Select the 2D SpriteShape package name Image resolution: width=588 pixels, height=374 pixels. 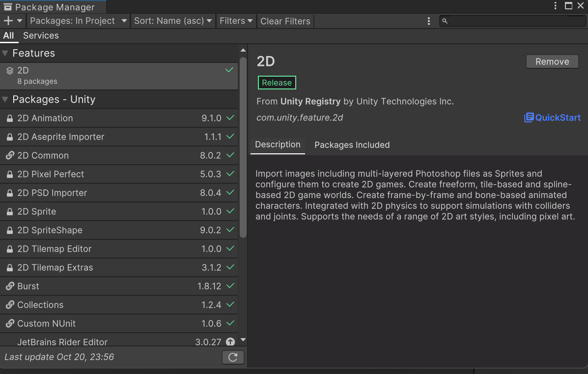tap(50, 230)
